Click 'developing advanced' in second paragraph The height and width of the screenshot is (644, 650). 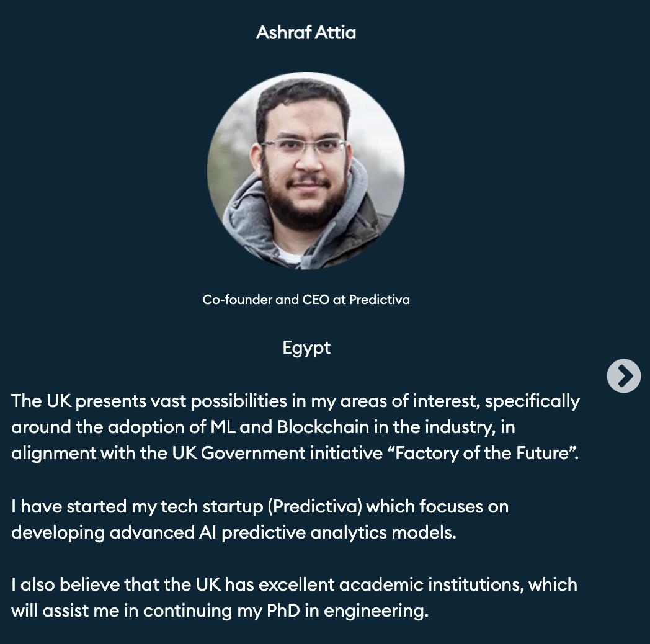coord(103,532)
